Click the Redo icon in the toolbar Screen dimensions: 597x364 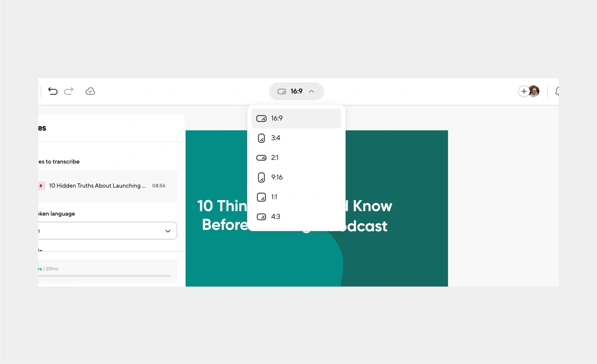(x=69, y=91)
